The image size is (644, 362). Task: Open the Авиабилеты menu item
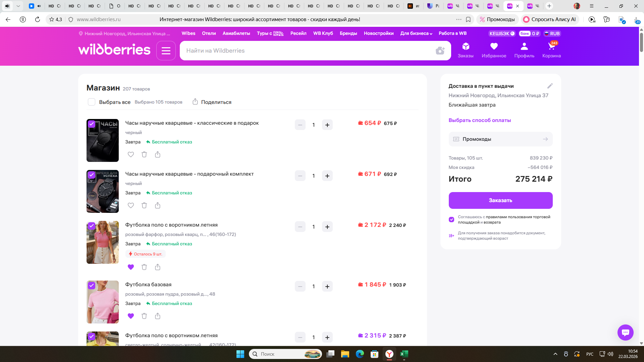coord(236,34)
